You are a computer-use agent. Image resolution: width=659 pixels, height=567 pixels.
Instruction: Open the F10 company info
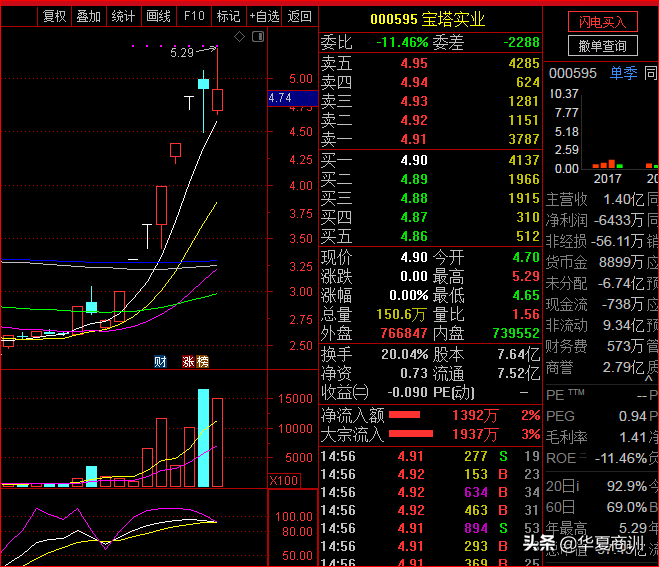coord(194,17)
